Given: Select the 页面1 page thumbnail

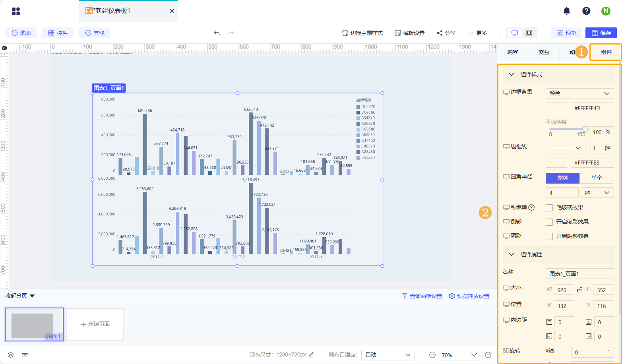Looking at the screenshot, I should pyautogui.click(x=34, y=324).
